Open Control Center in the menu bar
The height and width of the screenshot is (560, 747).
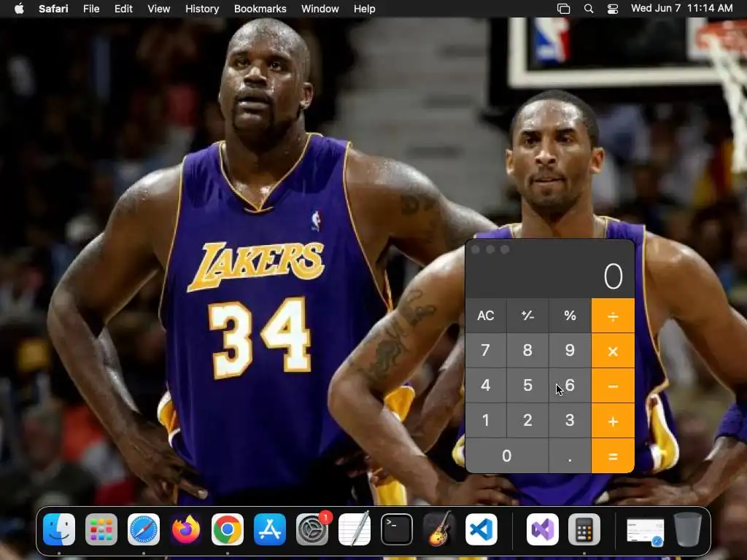pyautogui.click(x=613, y=9)
